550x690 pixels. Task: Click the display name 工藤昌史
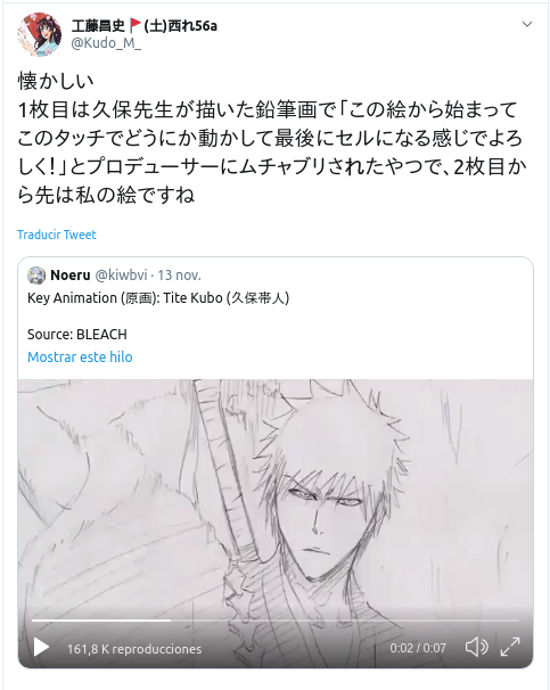[98, 26]
